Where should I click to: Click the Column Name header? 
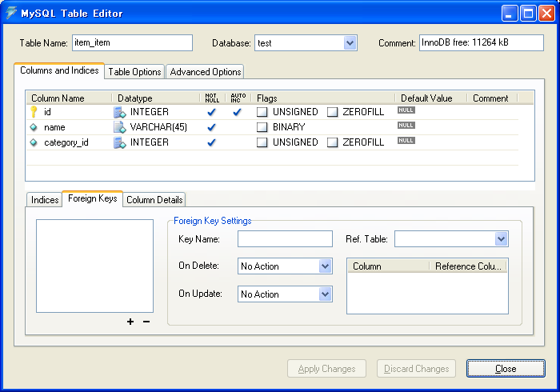pos(69,98)
